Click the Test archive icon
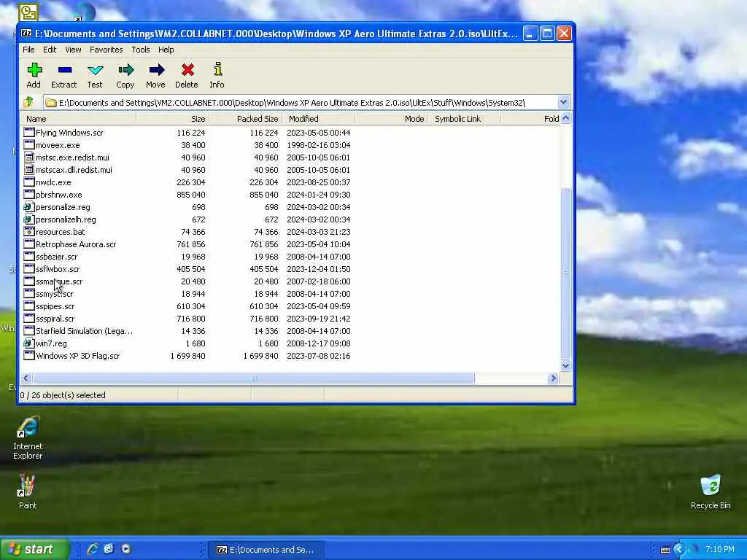The width and height of the screenshot is (747, 560). tap(96, 71)
